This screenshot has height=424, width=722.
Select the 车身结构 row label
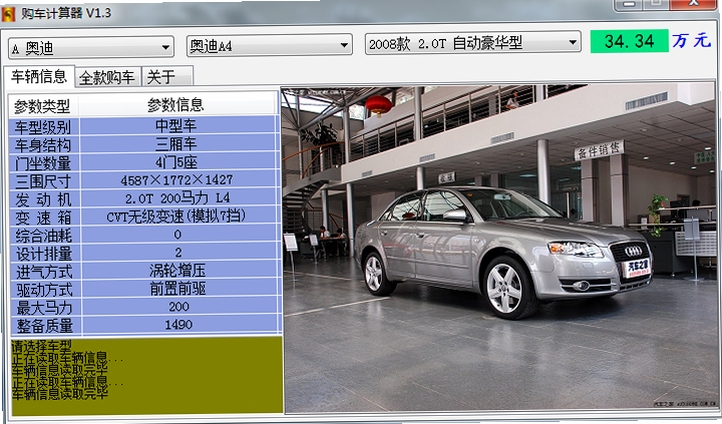44,145
